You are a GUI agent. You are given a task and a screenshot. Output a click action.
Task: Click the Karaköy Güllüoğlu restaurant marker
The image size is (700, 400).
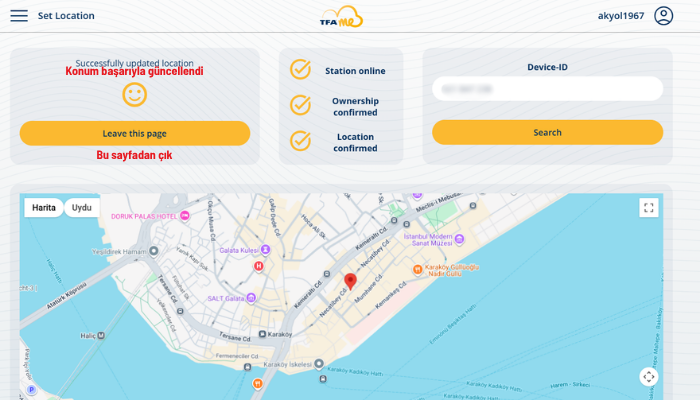point(418,269)
